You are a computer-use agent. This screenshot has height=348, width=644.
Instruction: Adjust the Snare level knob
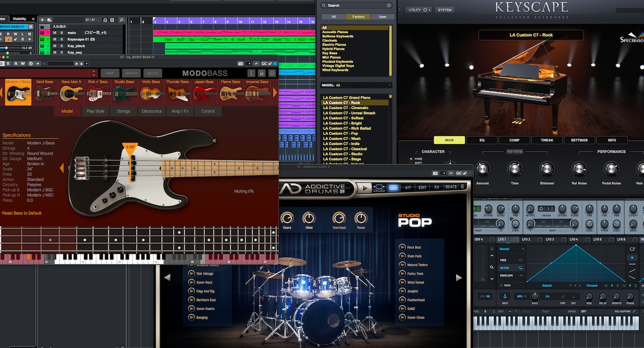tap(287, 218)
